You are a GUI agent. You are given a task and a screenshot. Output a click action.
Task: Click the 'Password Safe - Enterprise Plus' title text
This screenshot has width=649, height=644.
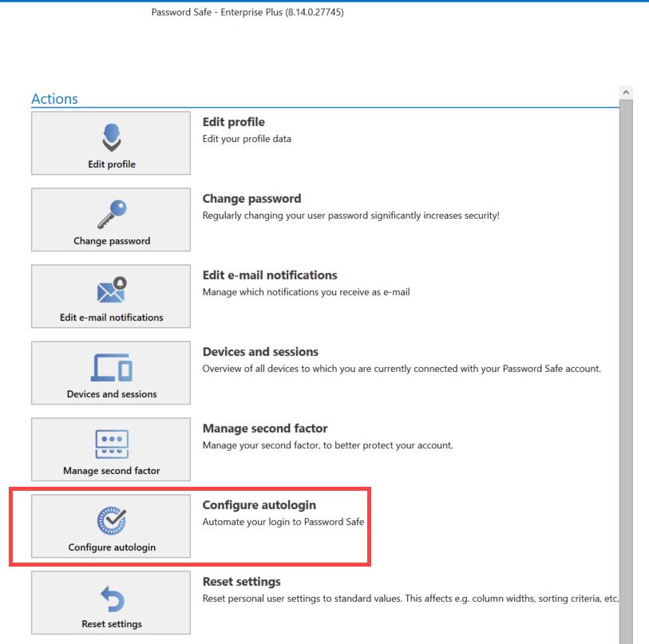coord(247,13)
